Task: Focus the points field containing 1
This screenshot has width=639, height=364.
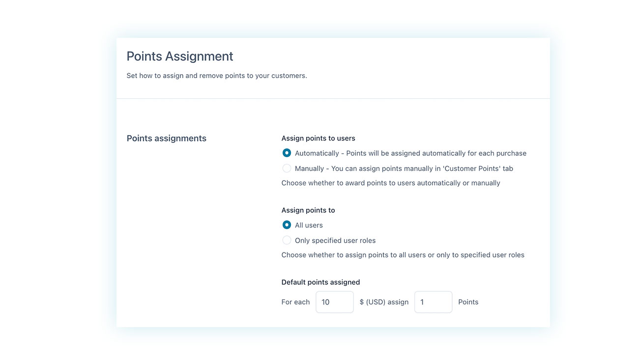Action: pos(433,302)
